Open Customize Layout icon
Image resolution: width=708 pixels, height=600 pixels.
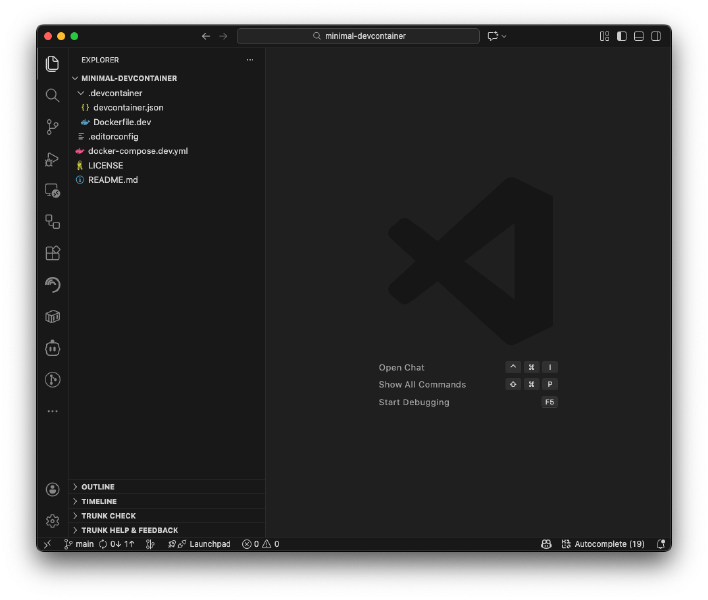604,36
